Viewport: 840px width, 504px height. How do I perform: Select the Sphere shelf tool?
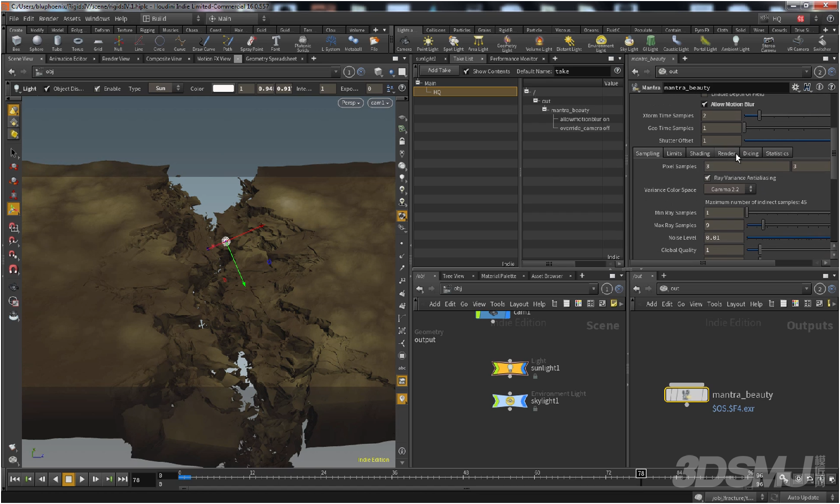tap(36, 43)
